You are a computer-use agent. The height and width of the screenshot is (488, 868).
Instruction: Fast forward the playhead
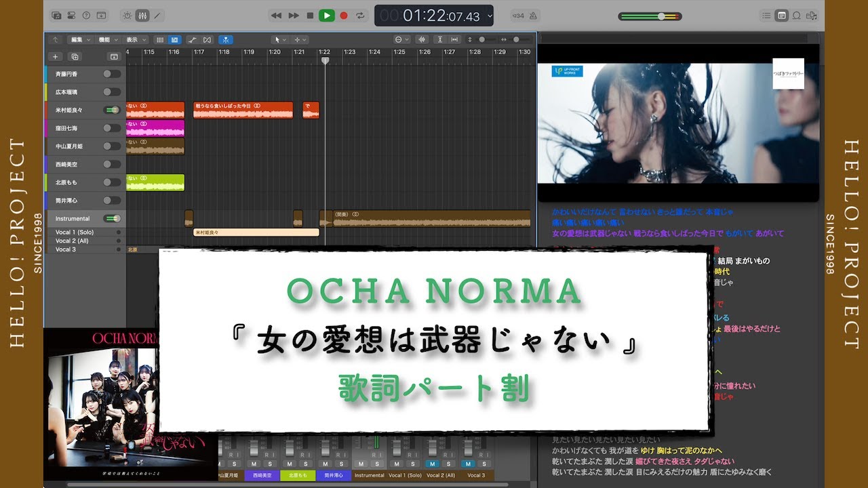294,15
